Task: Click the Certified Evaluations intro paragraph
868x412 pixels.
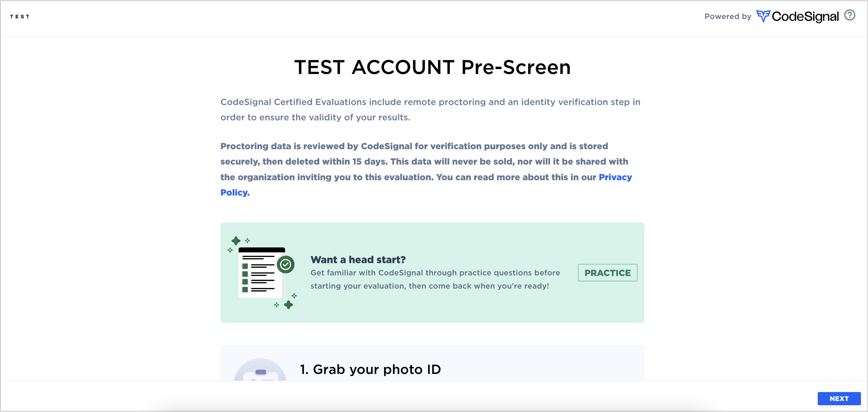Action: coord(430,110)
